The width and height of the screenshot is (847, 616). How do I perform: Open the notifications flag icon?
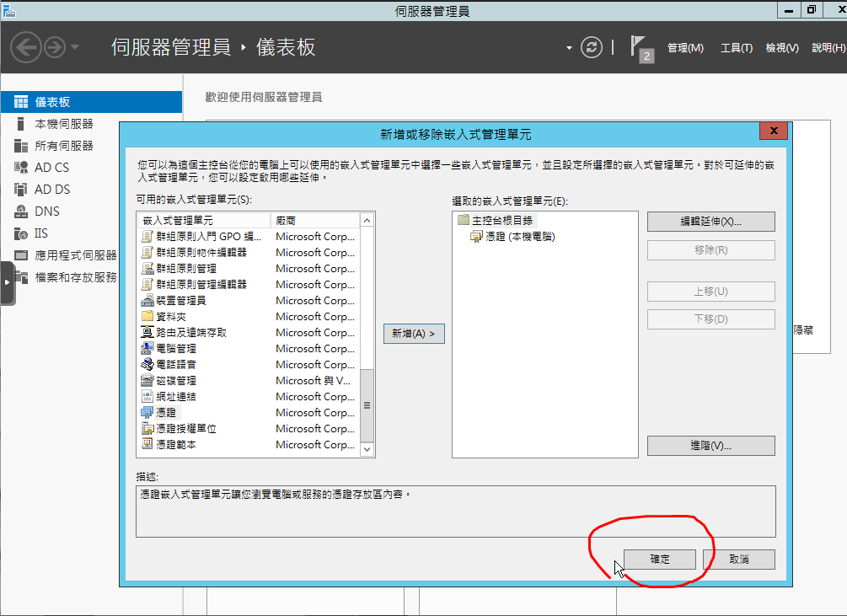(x=641, y=49)
